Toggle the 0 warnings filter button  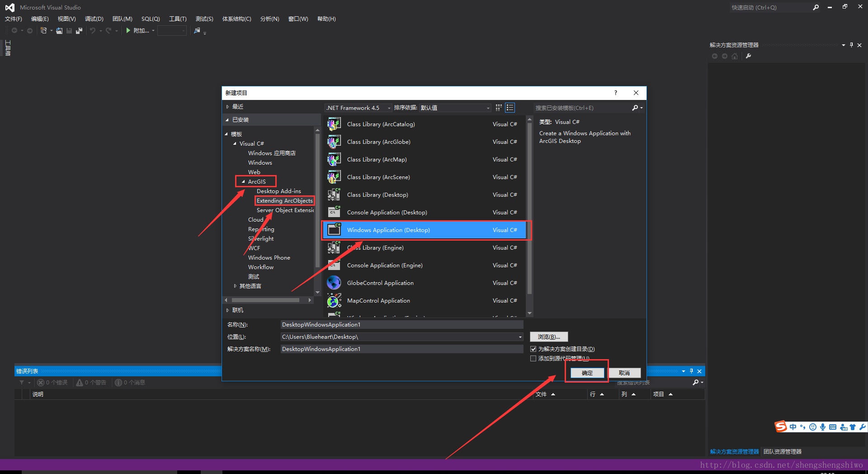tap(91, 383)
